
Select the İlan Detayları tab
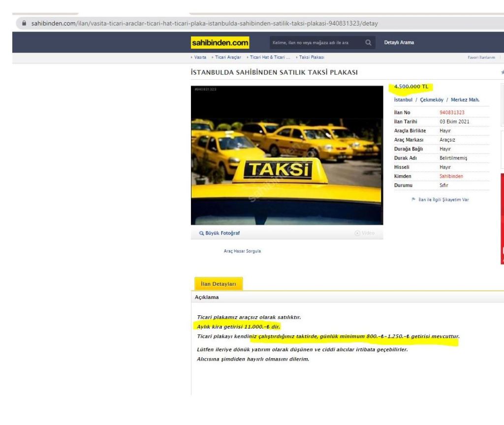[219, 284]
